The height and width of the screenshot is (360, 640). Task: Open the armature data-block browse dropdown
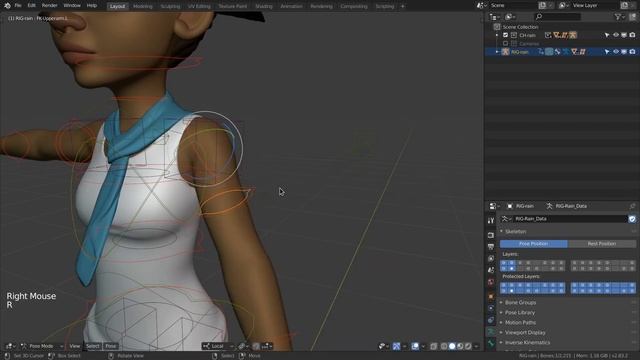click(506, 219)
